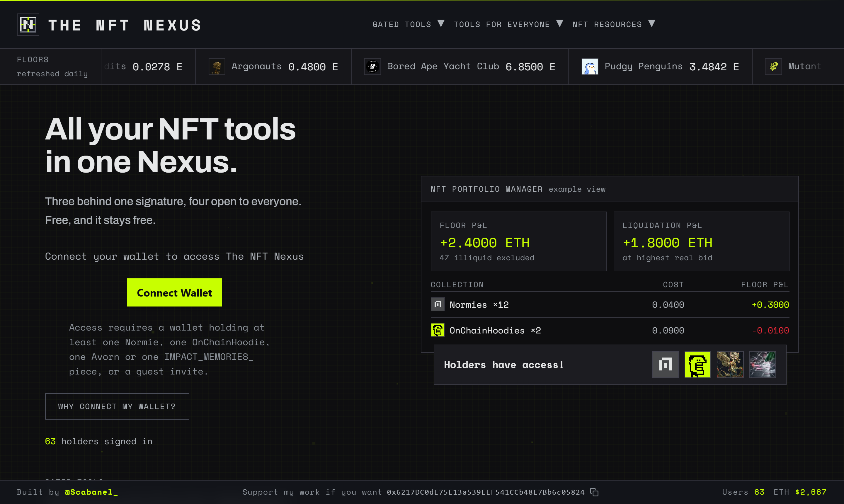Click the Holders have access! banner text
This screenshot has height=504, width=844.
pyautogui.click(x=504, y=365)
